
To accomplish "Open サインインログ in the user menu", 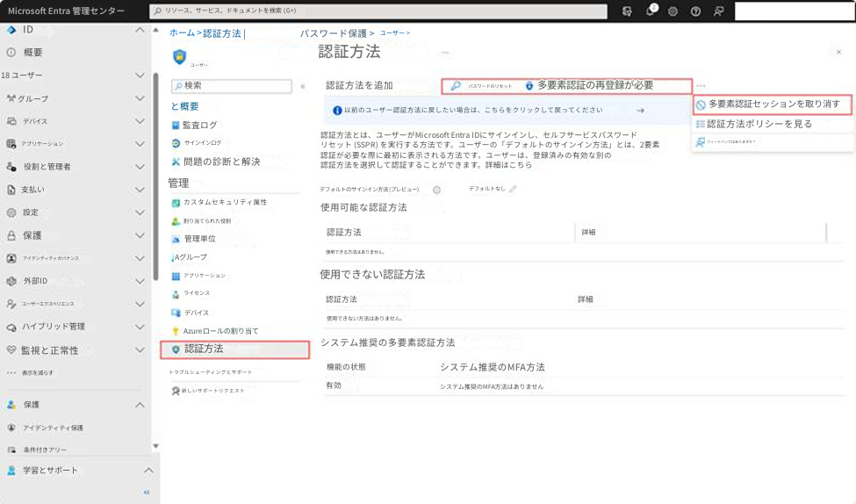I will coord(203,143).
